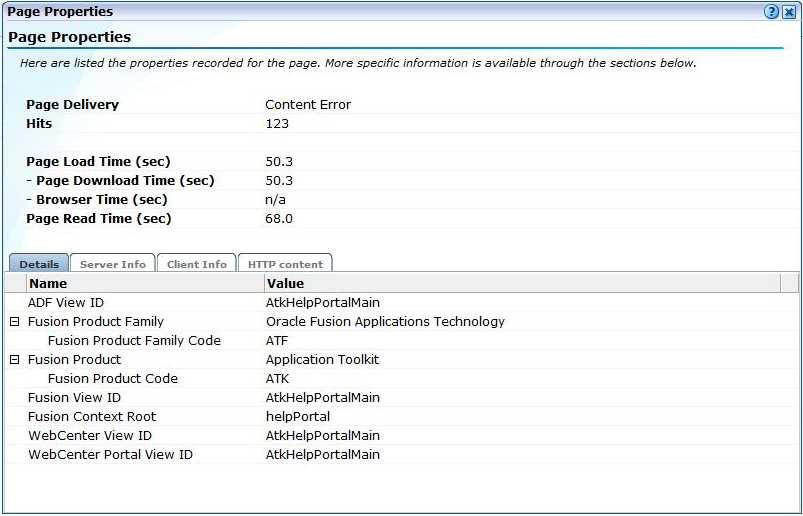Open the Client Info tab
The height and width of the screenshot is (516, 803).
(x=197, y=264)
